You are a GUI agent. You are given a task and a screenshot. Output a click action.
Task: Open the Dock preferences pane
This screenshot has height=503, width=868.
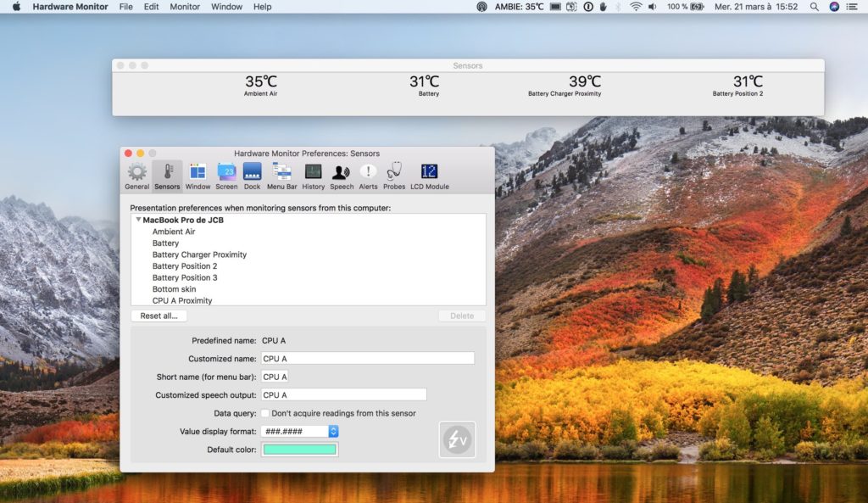click(x=252, y=176)
